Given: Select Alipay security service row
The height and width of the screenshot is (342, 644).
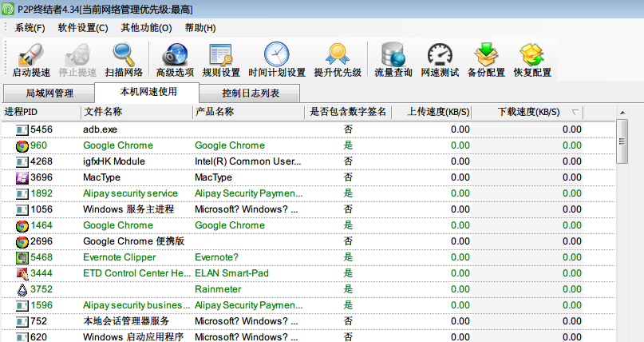Looking at the screenshot, I should point(309,193).
